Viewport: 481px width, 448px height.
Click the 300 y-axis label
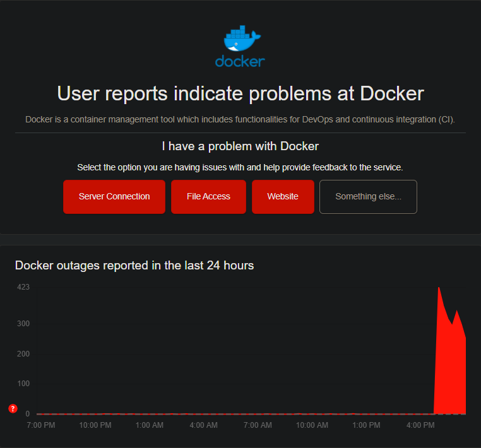23,324
